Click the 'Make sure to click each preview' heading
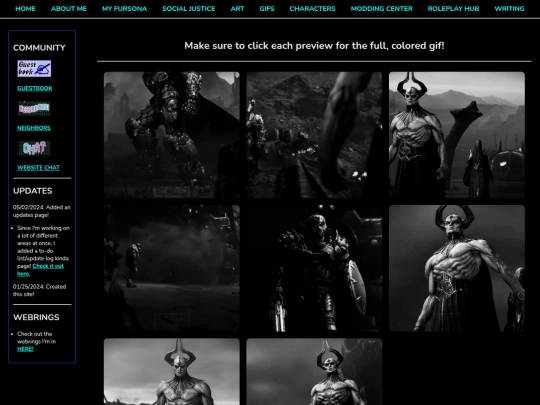Screen dimensions: 540x405 click(x=314, y=46)
